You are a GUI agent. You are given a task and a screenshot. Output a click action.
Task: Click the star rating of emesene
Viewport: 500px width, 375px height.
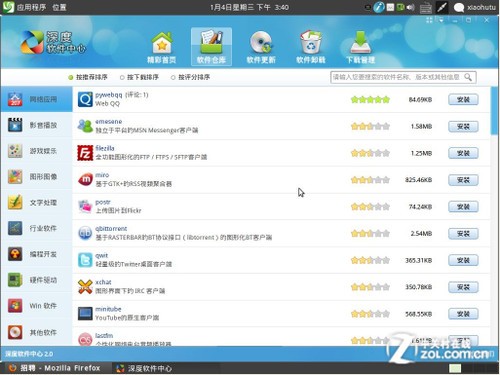(x=370, y=126)
